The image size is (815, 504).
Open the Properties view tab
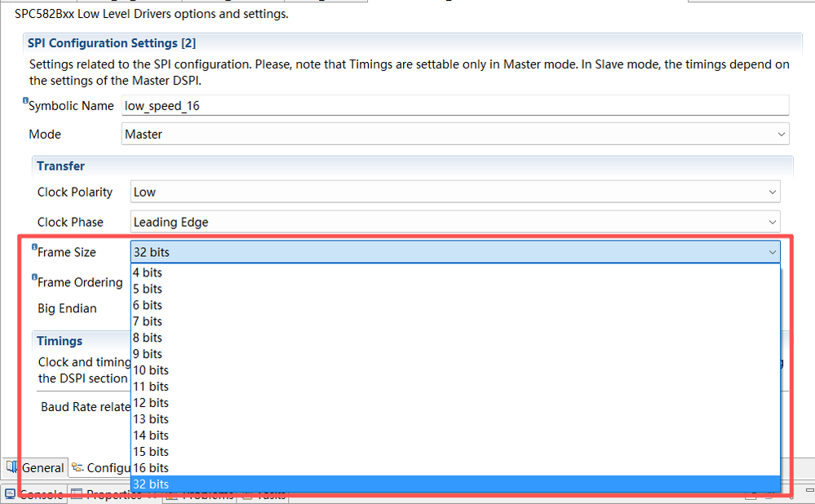(x=114, y=494)
